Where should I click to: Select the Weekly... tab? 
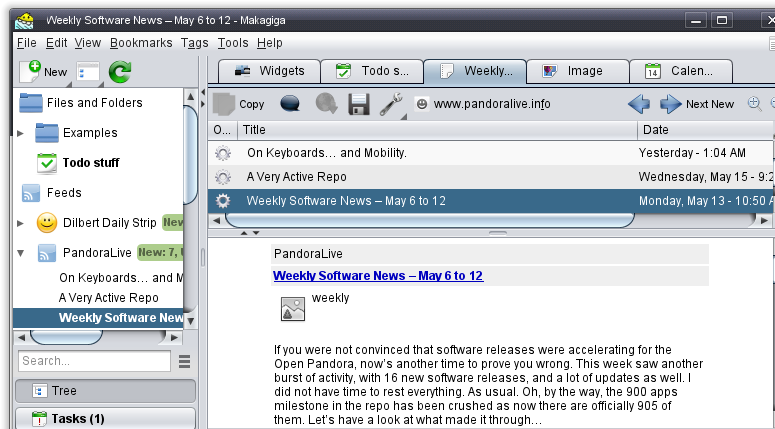pos(475,71)
